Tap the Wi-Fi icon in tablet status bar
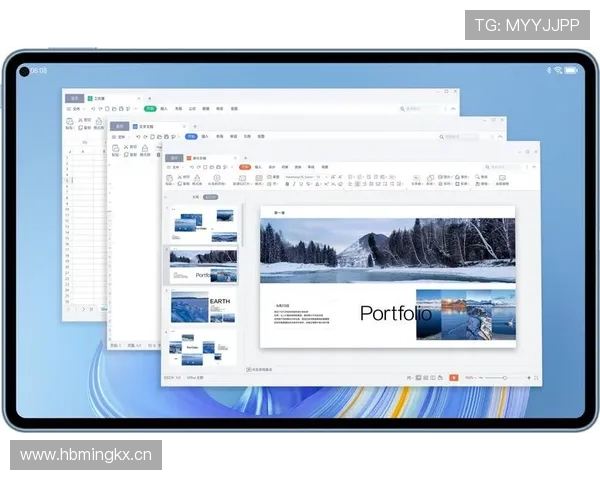 click(558, 70)
